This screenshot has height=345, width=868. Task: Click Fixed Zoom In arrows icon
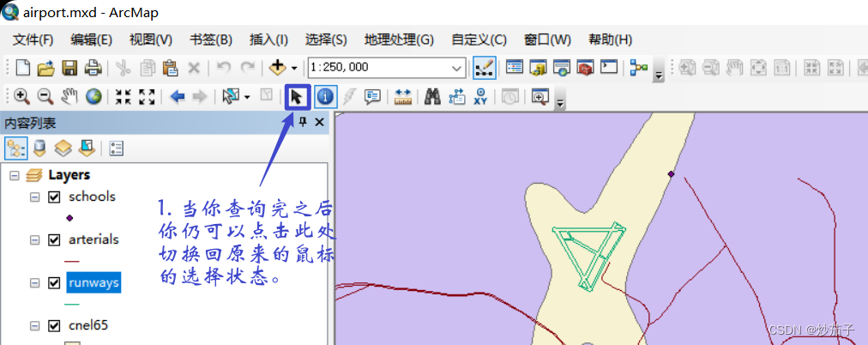(x=123, y=97)
